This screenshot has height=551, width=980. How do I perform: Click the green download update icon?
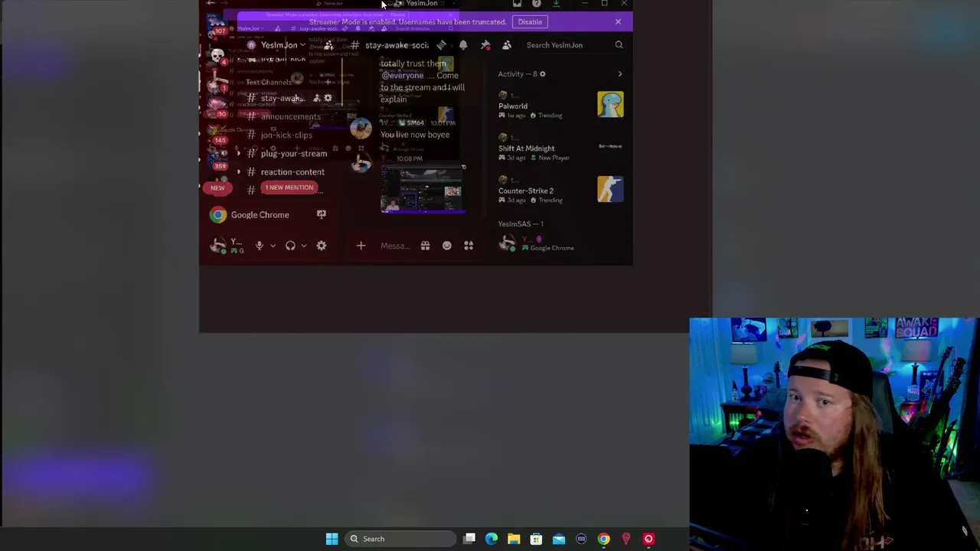tap(557, 4)
